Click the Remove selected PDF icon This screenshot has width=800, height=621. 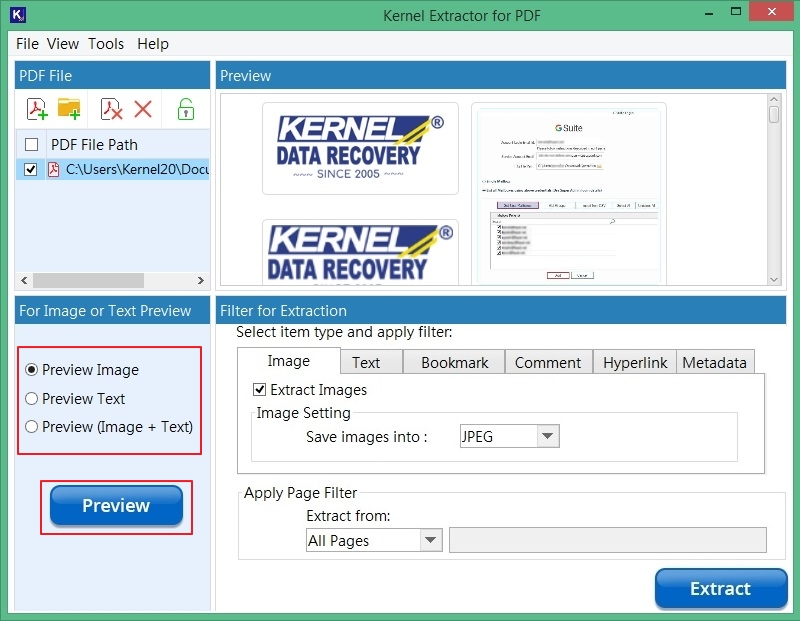[x=111, y=109]
